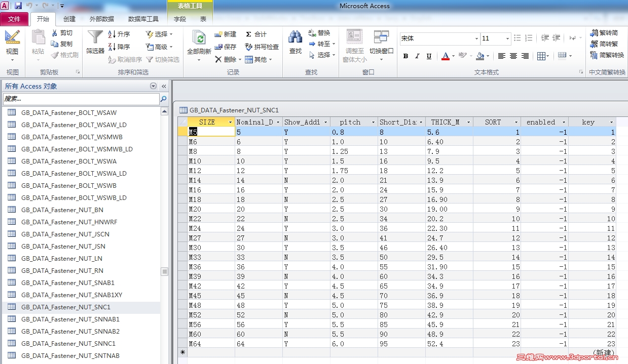628x364 pixels.
Task: Open the font name dropdown showing 宋体
Action: coord(476,38)
